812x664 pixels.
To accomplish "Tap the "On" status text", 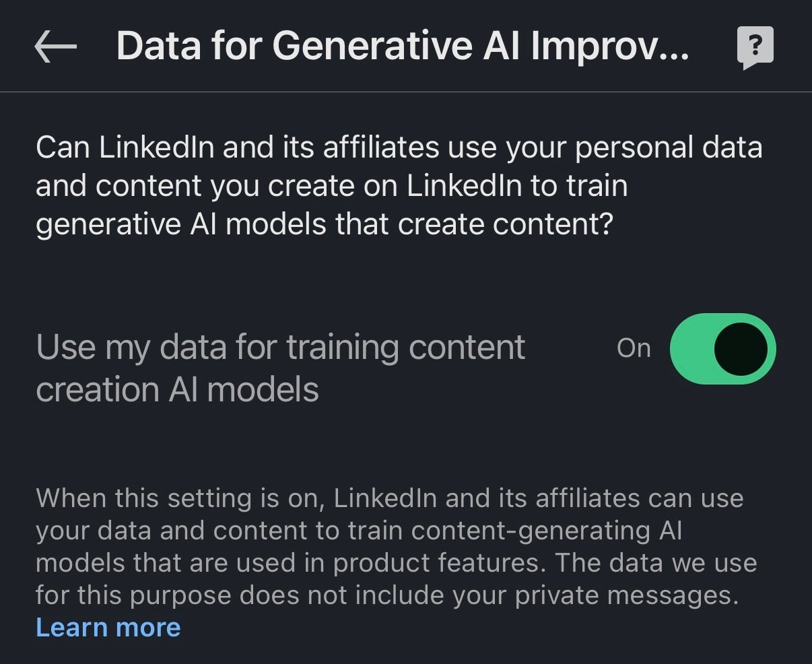I will pyautogui.click(x=634, y=348).
